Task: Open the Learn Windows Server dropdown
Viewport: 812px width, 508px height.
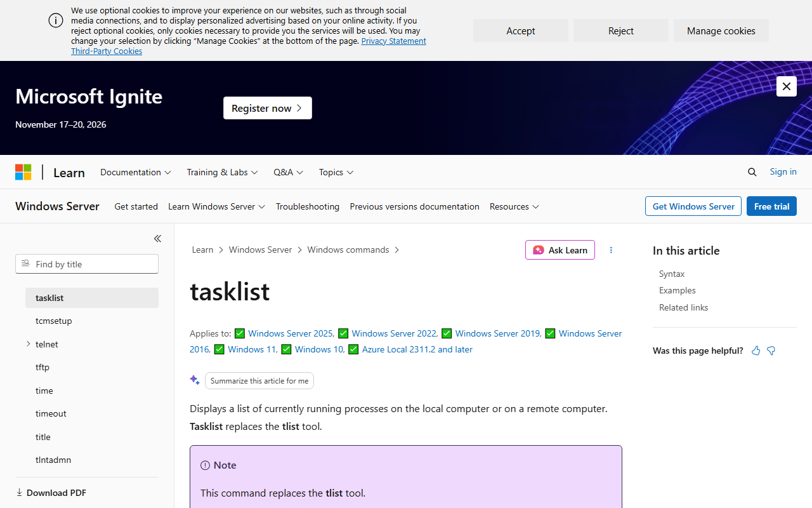Action: click(x=217, y=206)
